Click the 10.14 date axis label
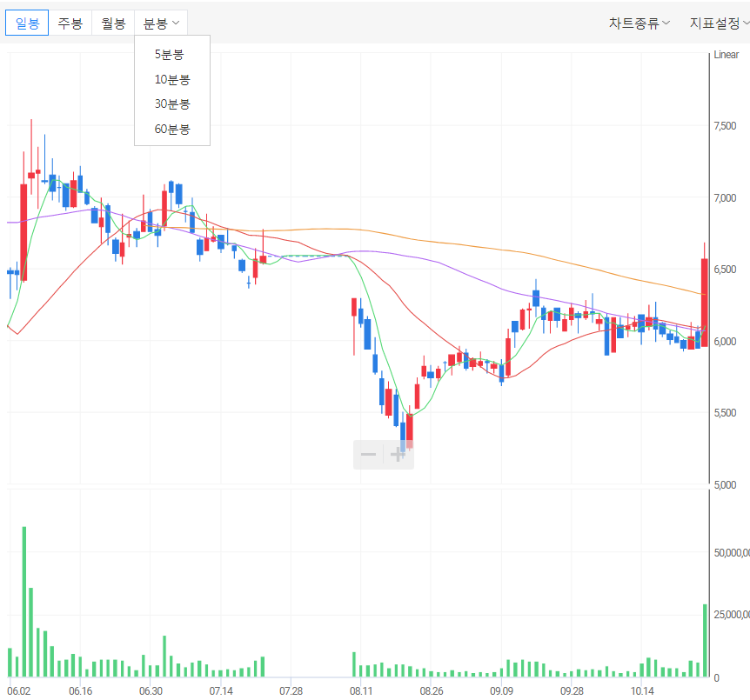 [x=642, y=691]
